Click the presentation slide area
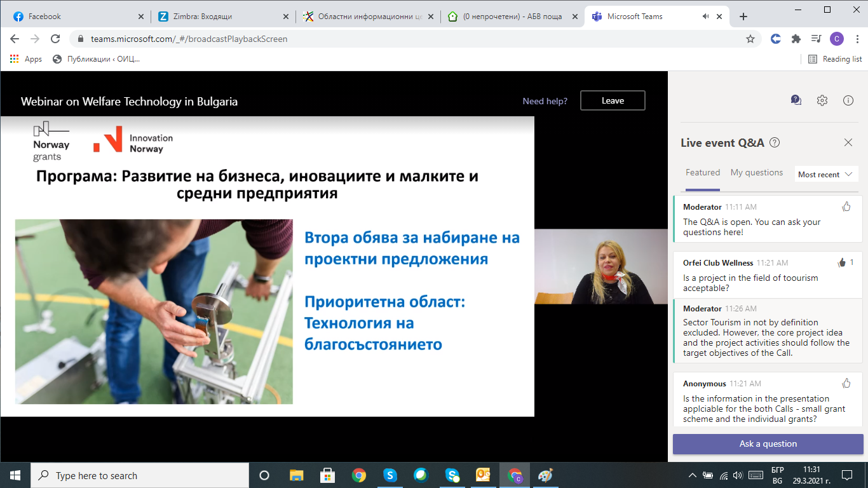Image resolution: width=868 pixels, height=488 pixels. coord(267,266)
